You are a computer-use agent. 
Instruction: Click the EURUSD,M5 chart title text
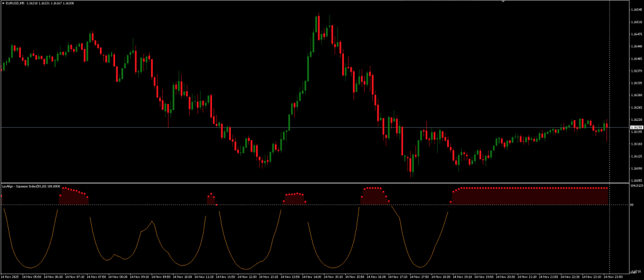pos(15,3)
